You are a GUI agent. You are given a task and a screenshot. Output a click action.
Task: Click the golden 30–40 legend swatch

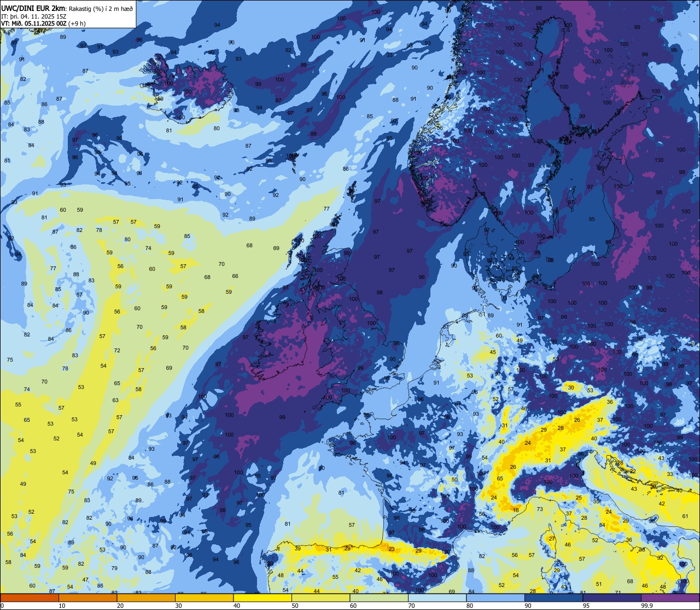[204, 598]
